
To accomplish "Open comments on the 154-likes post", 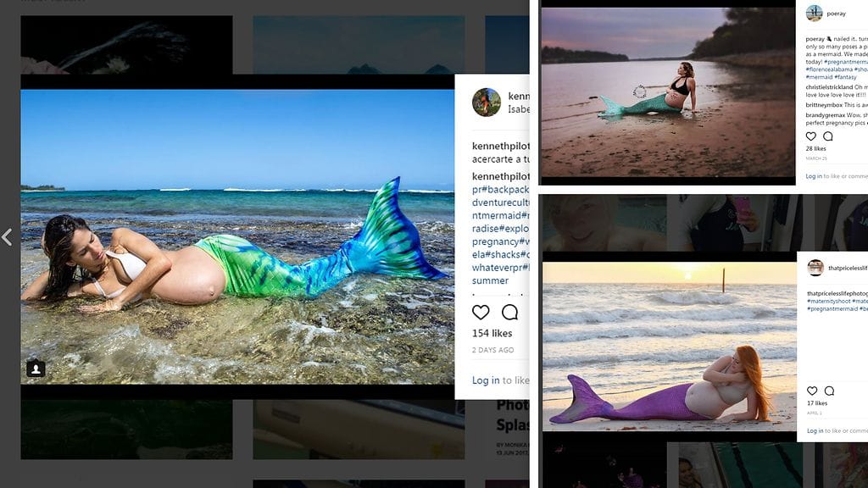I will click(x=509, y=312).
